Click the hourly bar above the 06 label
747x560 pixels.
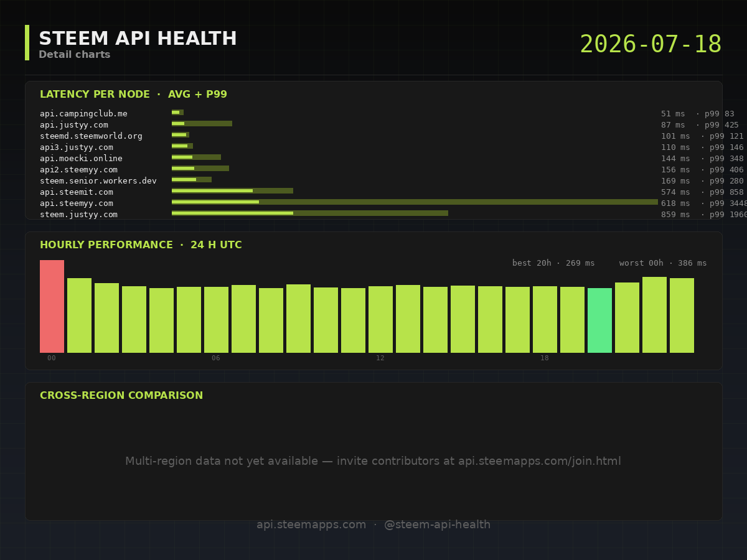click(x=216, y=320)
